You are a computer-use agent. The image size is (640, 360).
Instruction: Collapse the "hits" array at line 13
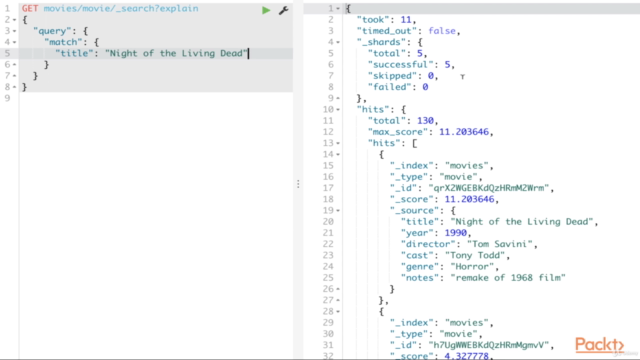click(338, 143)
